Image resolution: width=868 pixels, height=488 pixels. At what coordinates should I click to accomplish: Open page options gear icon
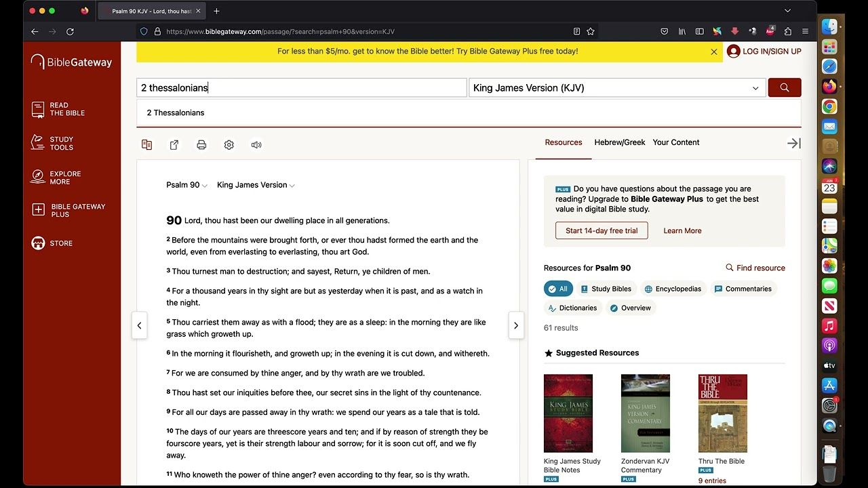pyautogui.click(x=229, y=144)
